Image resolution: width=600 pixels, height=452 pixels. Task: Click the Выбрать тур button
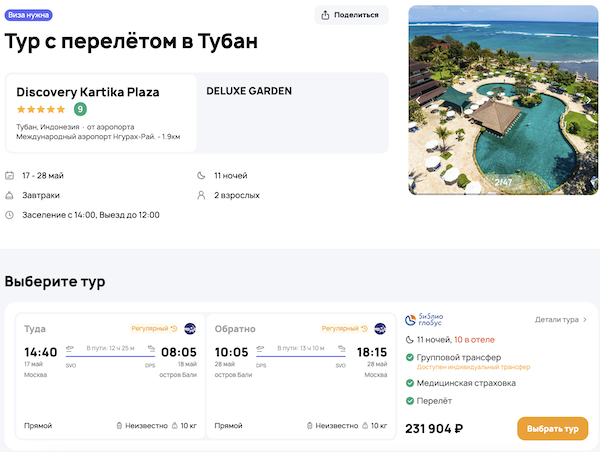point(552,428)
